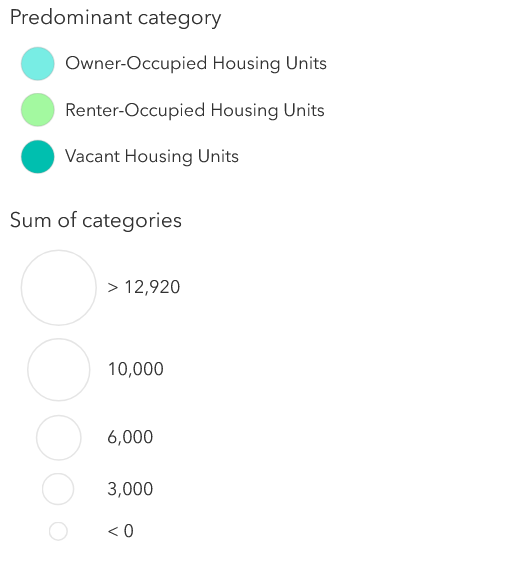Viewport: 520px width, 562px height.
Task: Click the Predominant category heading
Action: (x=115, y=18)
